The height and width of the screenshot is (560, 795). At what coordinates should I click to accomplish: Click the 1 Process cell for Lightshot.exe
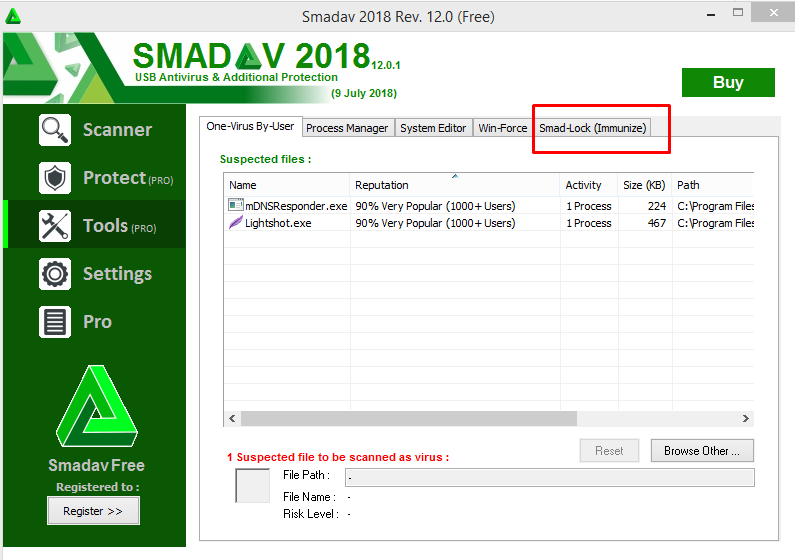[589, 223]
